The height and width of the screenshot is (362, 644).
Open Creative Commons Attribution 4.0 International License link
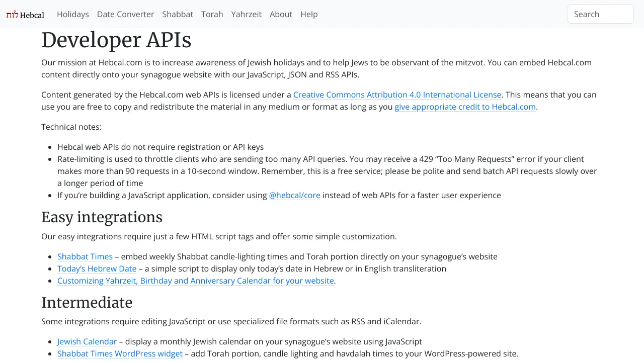[397, 95]
